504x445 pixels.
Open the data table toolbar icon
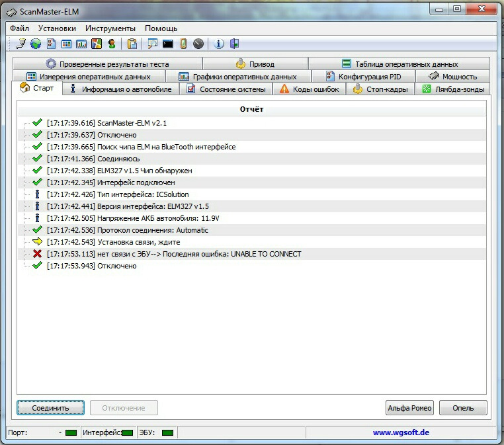66,44
